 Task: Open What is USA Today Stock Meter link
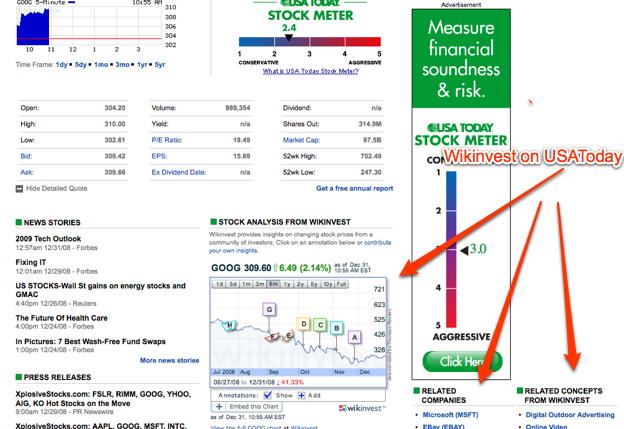pos(310,71)
